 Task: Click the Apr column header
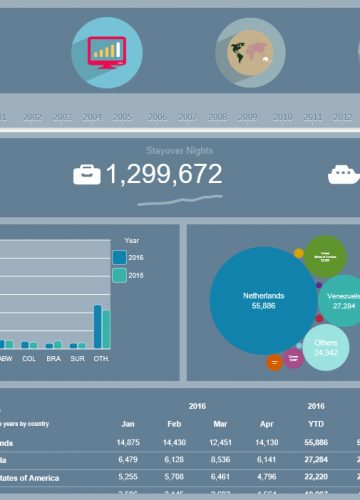(x=267, y=424)
